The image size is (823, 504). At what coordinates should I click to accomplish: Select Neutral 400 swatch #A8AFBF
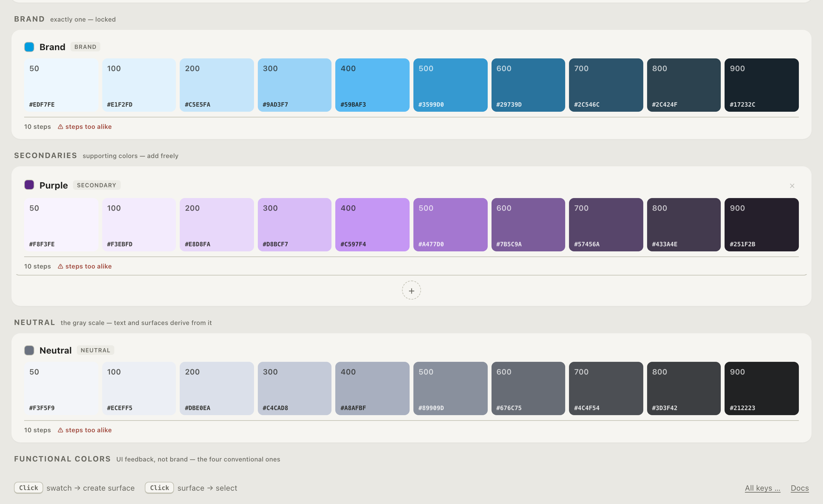point(372,388)
